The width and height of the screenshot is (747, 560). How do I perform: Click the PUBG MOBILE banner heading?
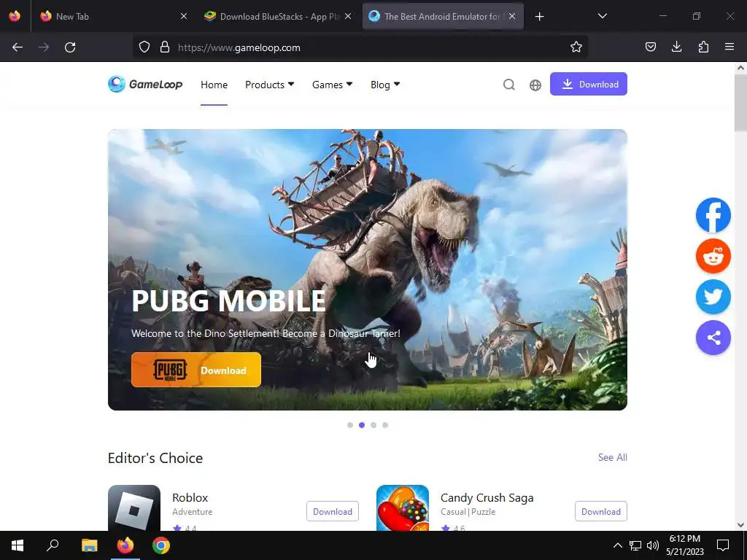228,301
